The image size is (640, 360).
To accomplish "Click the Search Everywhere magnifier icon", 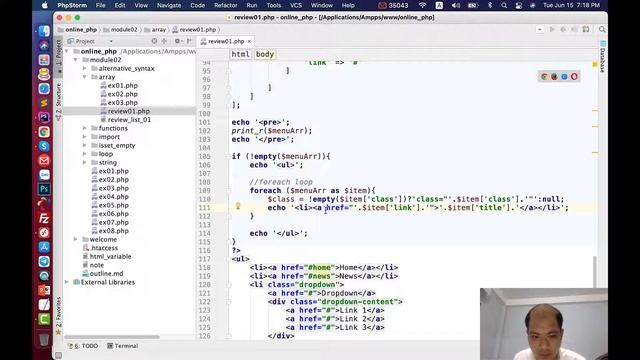I will tap(602, 29).
